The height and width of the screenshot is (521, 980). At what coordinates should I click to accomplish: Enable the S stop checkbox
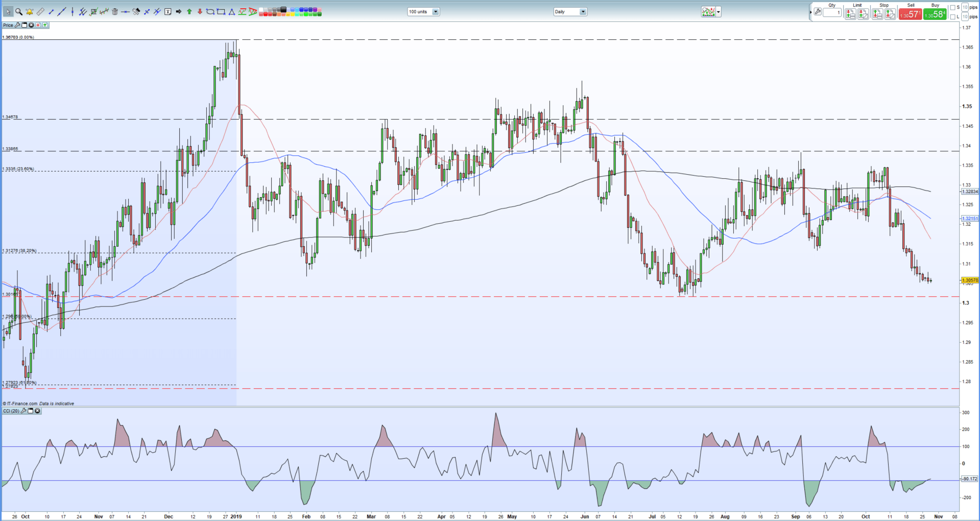[953, 8]
